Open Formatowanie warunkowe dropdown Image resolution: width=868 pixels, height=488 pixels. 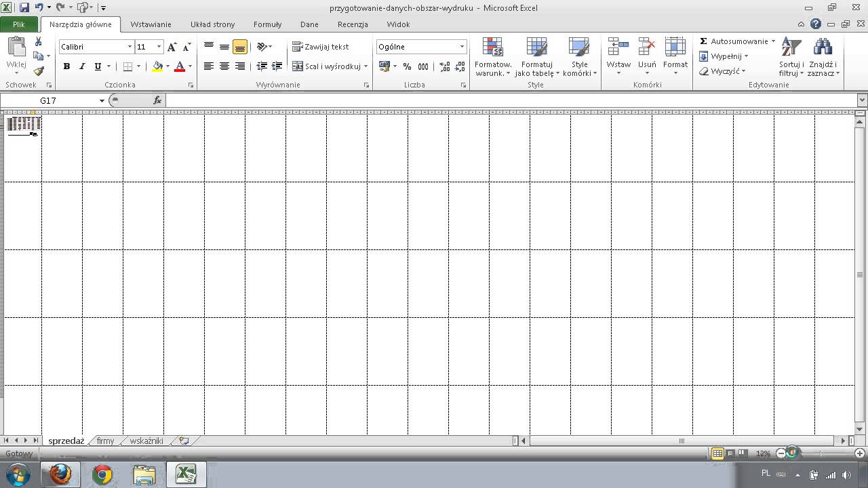coord(493,57)
